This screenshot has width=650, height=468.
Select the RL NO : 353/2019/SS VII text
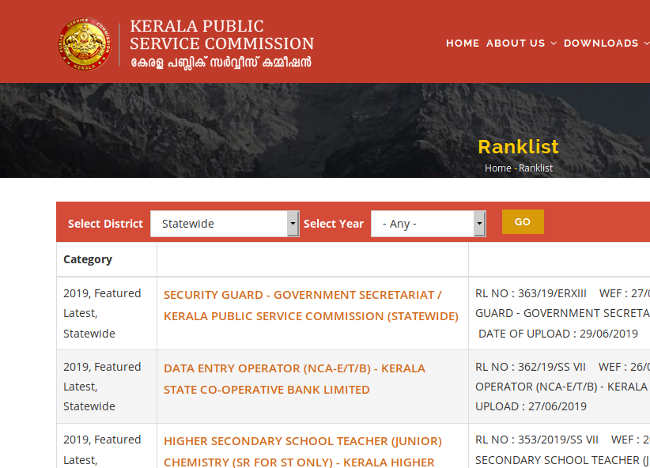click(537, 439)
